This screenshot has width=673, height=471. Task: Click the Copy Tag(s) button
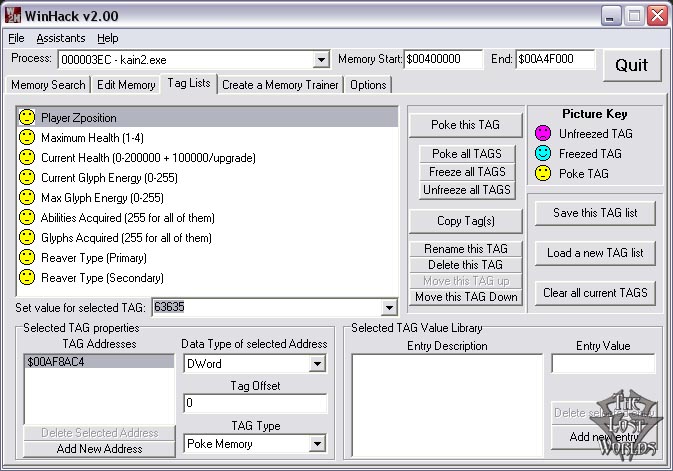tap(466, 221)
